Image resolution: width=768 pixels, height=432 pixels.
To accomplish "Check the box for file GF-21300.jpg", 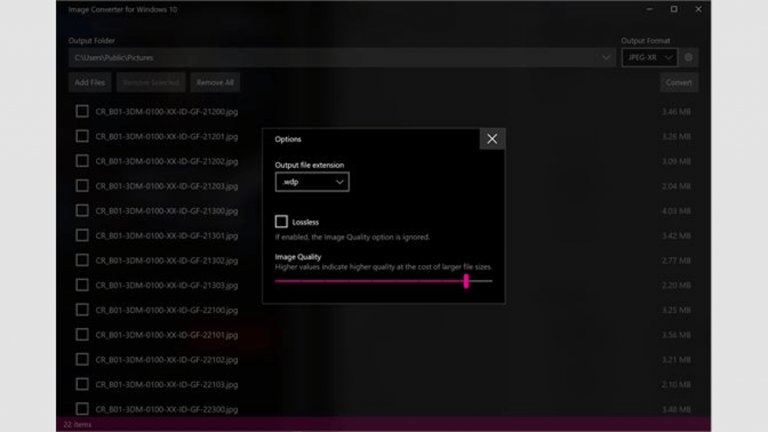I will coord(82,211).
